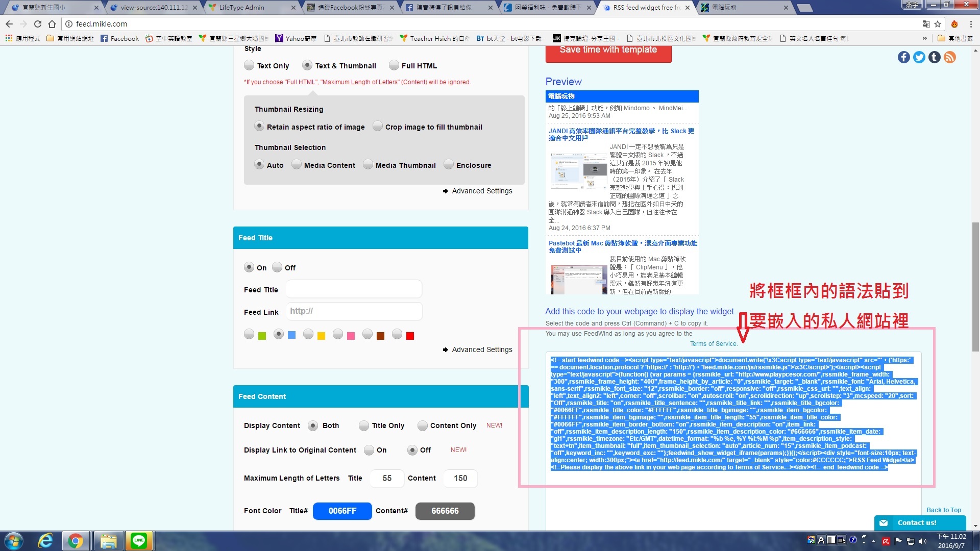The width and height of the screenshot is (980, 551).
Task: Expand Advanced Settings under Feed Title
Action: coord(478,349)
